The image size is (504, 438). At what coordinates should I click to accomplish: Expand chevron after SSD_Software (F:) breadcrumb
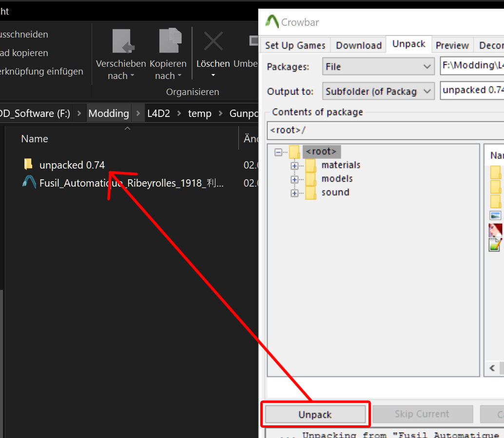pyautogui.click(x=79, y=113)
